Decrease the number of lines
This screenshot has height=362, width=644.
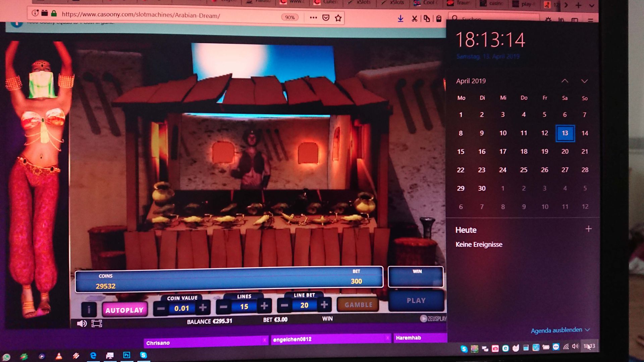(x=223, y=306)
